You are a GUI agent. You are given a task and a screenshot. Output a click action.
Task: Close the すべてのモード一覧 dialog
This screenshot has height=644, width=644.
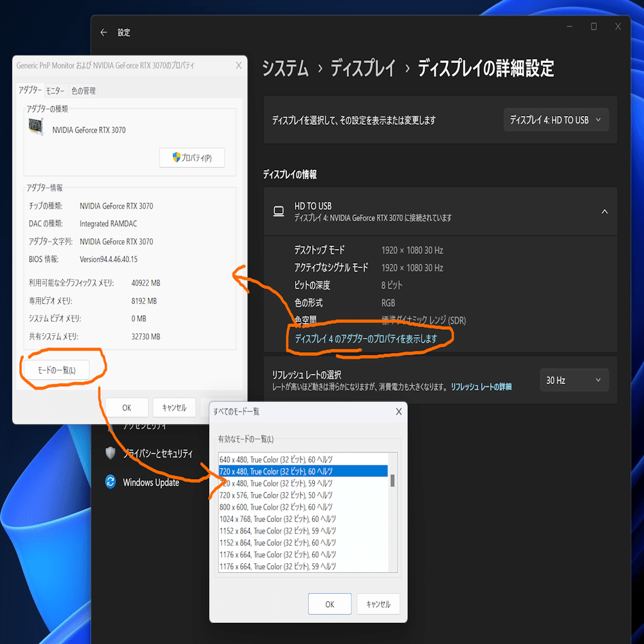[x=398, y=411]
